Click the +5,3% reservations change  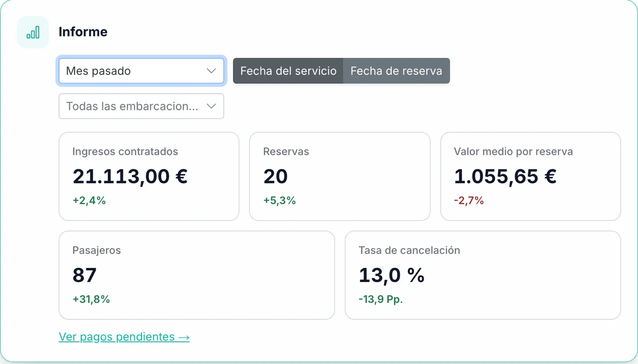(x=280, y=201)
